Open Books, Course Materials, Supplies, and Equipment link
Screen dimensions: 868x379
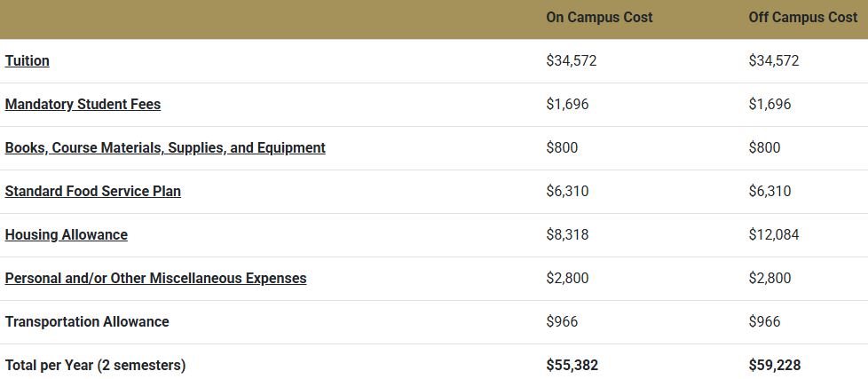165,148
